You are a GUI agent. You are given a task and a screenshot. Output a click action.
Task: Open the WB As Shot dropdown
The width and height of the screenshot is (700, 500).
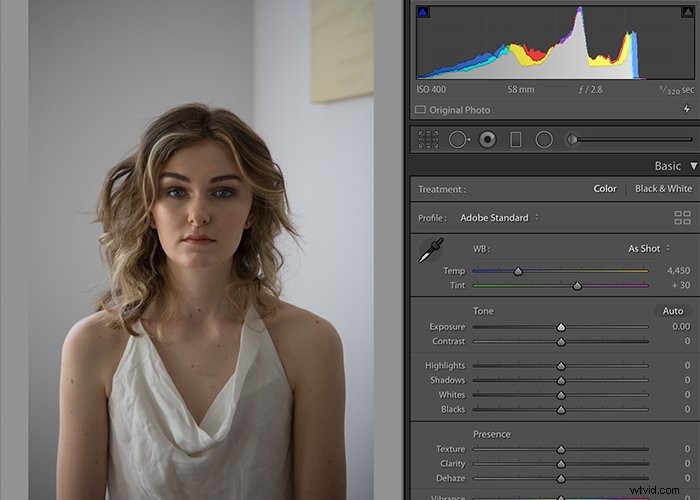pyautogui.click(x=649, y=249)
